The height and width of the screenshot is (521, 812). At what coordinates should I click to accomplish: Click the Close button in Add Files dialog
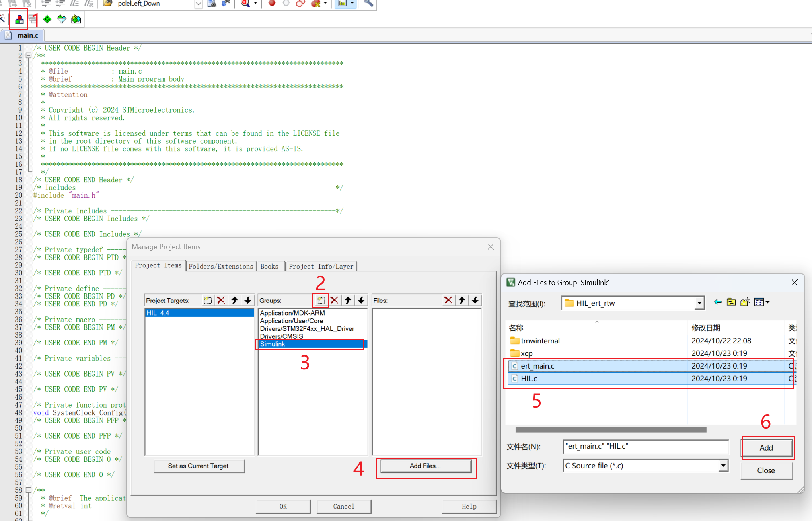coord(766,470)
